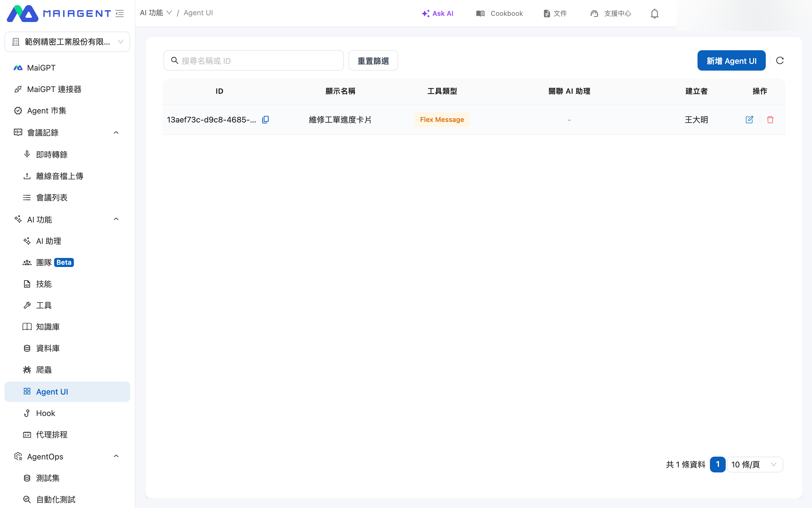Open 會議列表 page
Image resolution: width=812 pixels, height=508 pixels.
pyautogui.click(x=67, y=198)
